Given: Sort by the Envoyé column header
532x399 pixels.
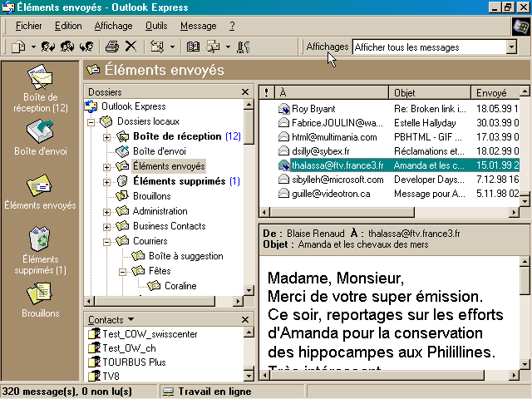Looking at the screenshot, I should 495,92.
